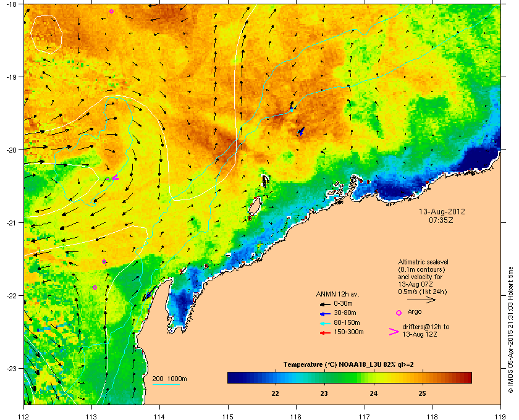Click the 113 longitude axis label
This screenshot has height=420, width=519.
(x=91, y=417)
